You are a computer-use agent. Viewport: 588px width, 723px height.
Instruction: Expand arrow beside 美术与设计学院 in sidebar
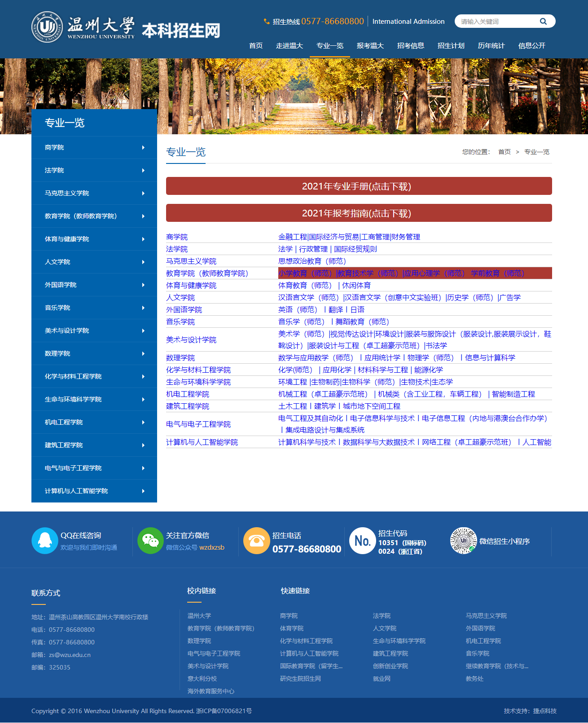[x=143, y=331]
